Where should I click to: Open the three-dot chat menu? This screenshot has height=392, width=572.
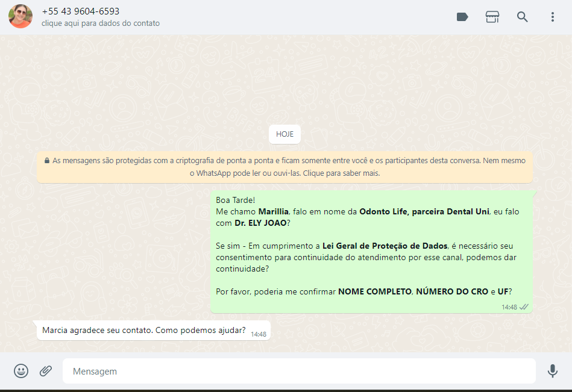click(552, 17)
